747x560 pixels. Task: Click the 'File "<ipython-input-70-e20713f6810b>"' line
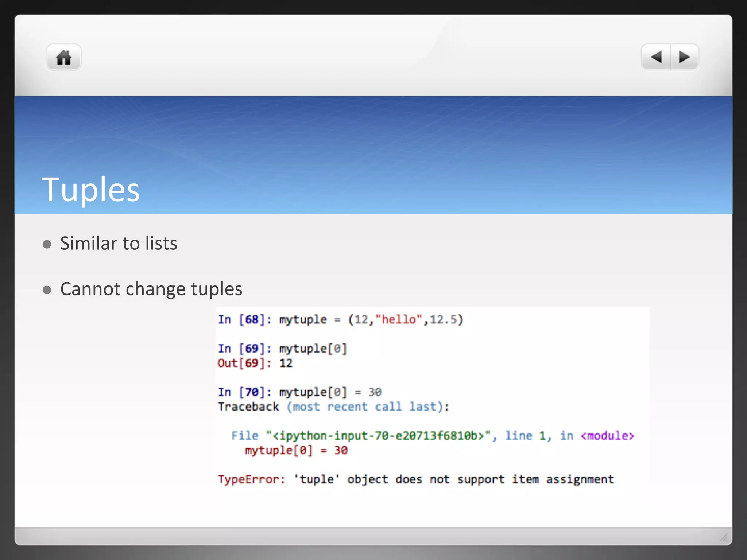pyautogui.click(x=433, y=436)
